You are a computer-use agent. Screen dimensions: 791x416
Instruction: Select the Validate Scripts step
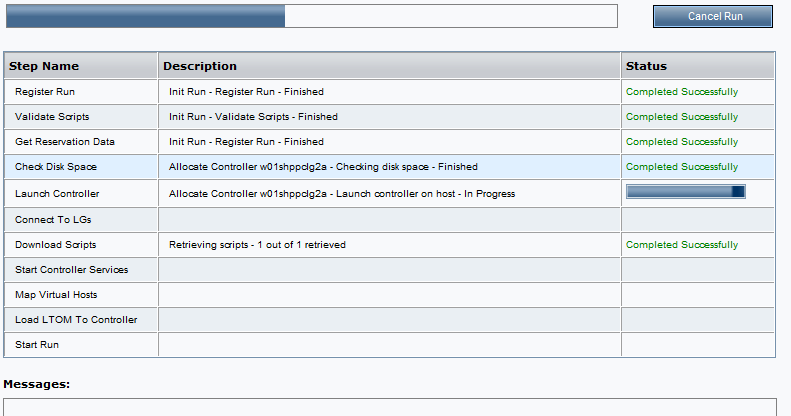[52, 116]
